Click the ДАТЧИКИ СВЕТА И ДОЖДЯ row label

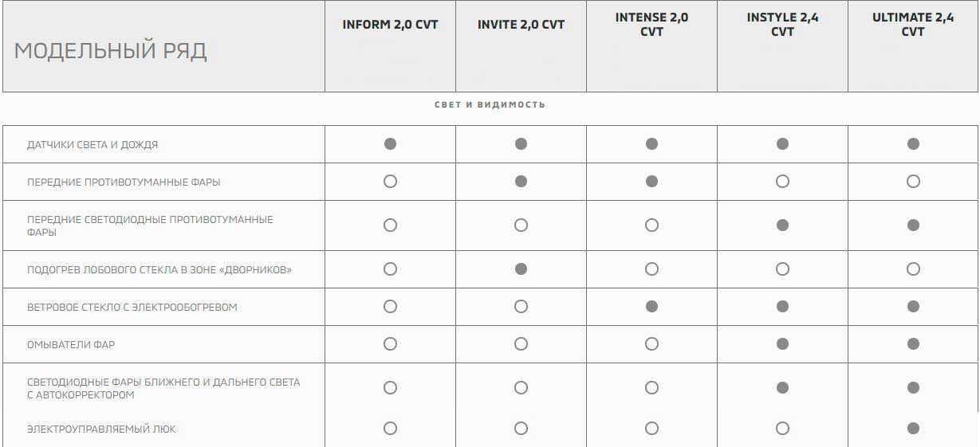pos(92,145)
